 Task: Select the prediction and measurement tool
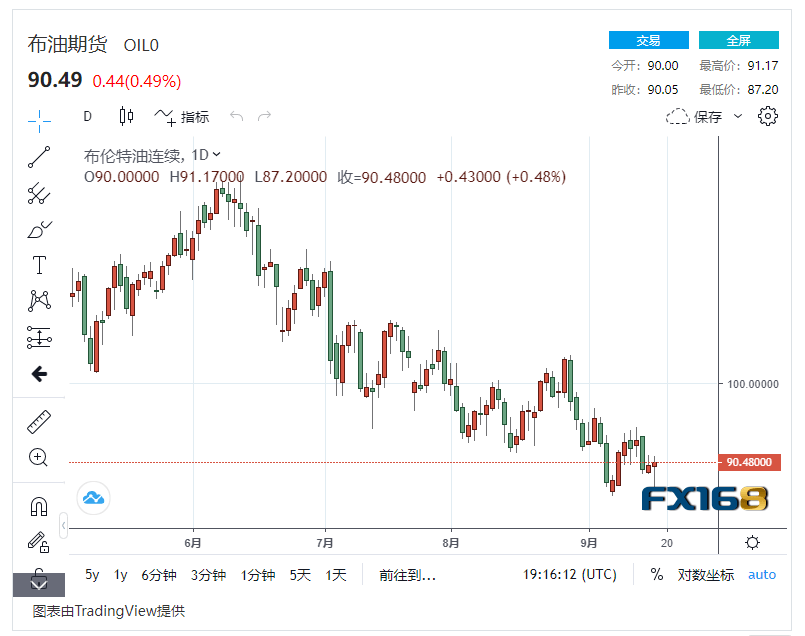point(39,337)
